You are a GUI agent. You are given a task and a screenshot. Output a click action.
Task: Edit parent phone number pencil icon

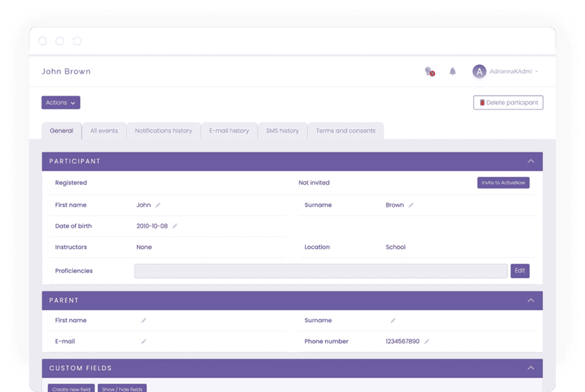427,342
